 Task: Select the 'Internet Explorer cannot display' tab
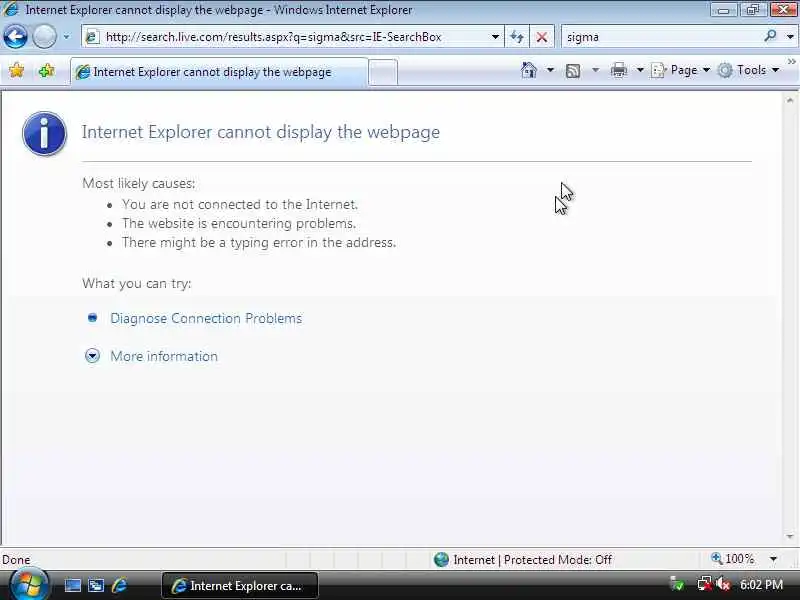pyautogui.click(x=219, y=72)
